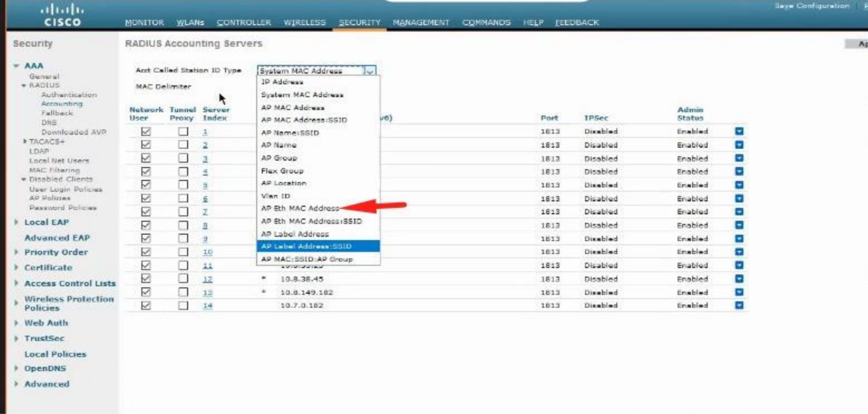The height and width of the screenshot is (414, 868).
Task: Enable Tunnel Proxy for server index 3
Action: 183,158
